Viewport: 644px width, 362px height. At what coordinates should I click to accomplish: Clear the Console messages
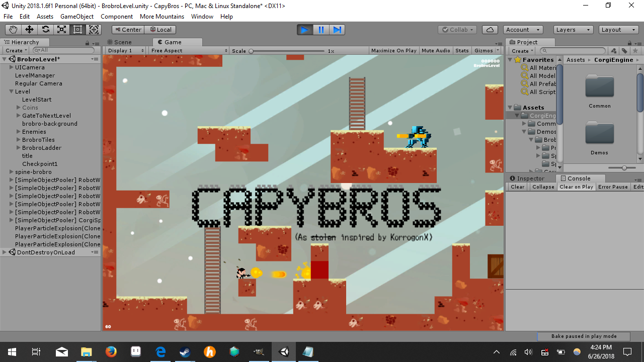pos(517,187)
